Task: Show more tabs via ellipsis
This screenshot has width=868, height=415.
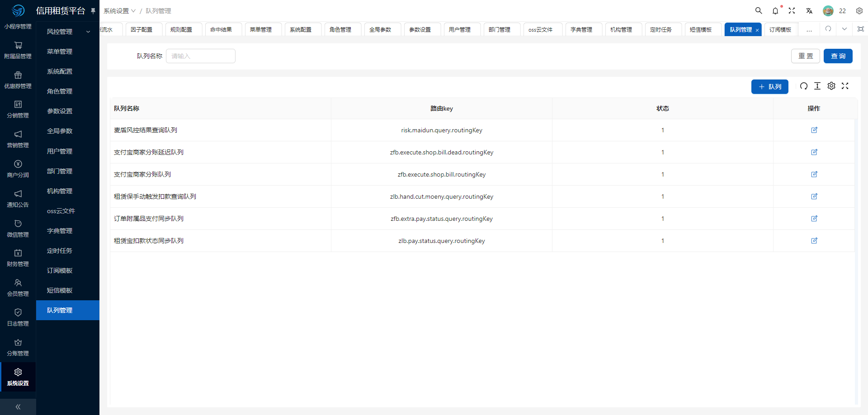Action: click(809, 29)
